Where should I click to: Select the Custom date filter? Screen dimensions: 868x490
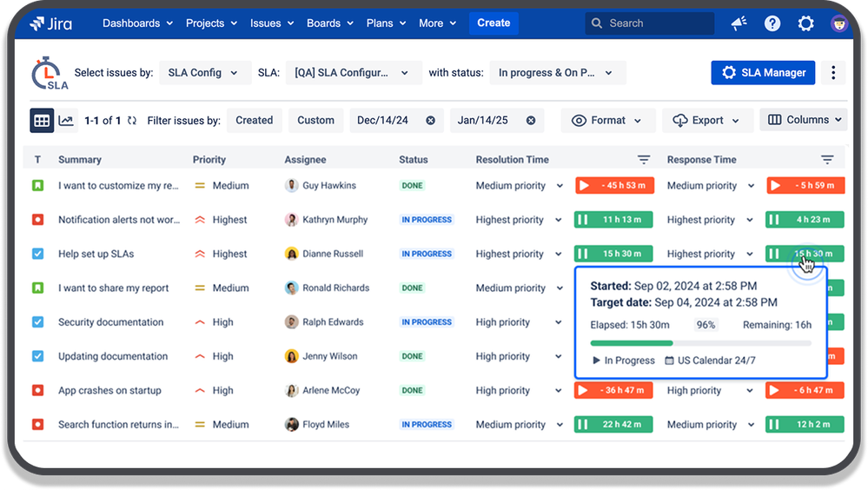[315, 120]
